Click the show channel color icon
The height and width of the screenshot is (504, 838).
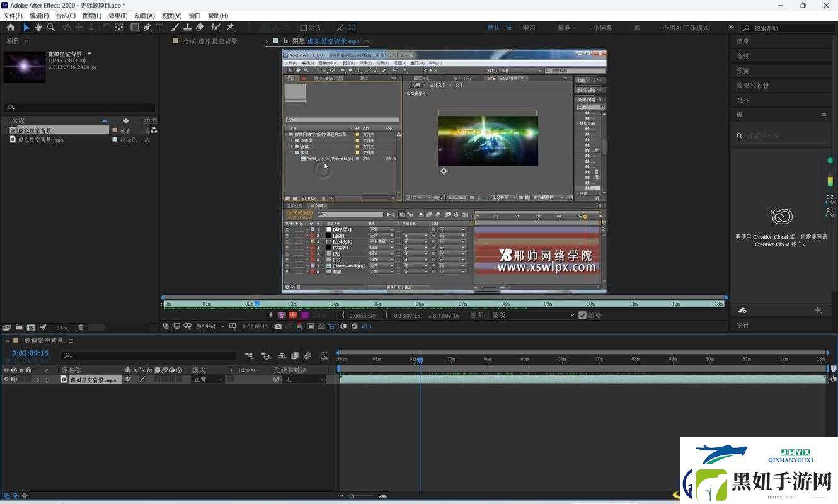[299, 326]
